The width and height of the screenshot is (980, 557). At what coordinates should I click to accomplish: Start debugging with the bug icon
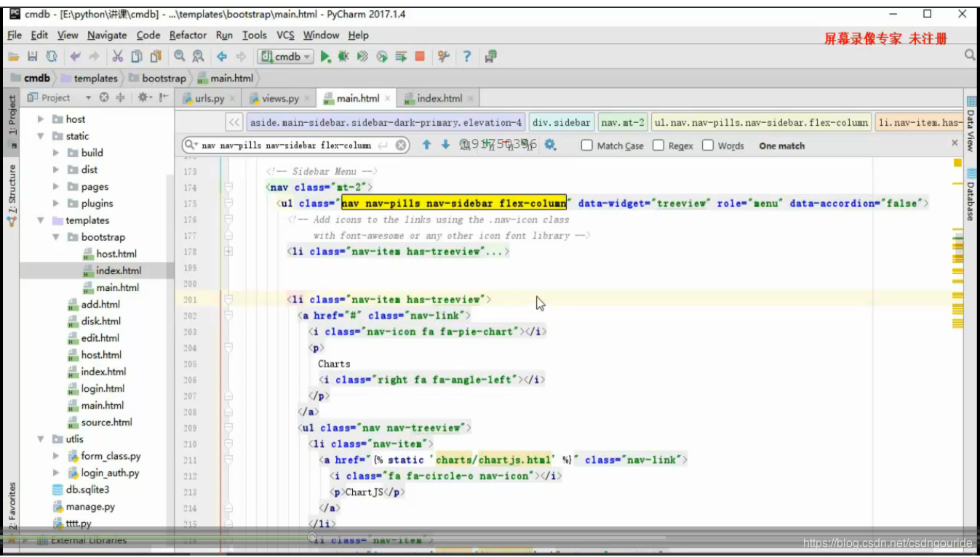tap(343, 57)
